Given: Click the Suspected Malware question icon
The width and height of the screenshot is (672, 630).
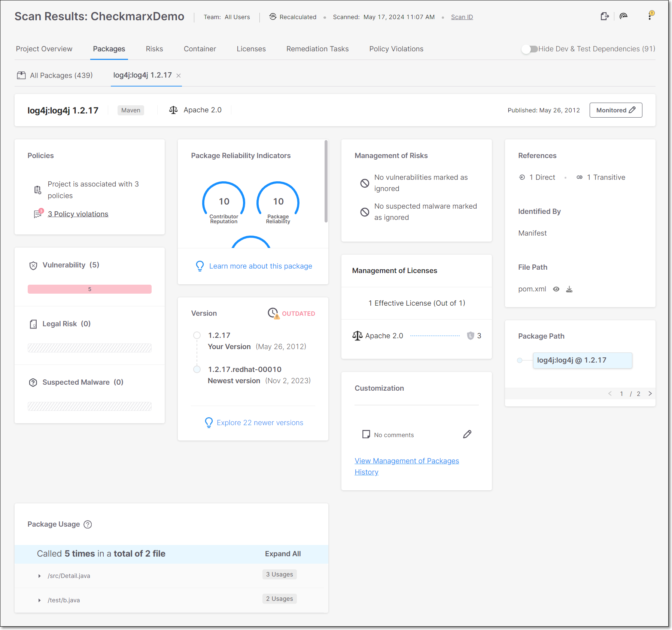Looking at the screenshot, I should (x=33, y=382).
